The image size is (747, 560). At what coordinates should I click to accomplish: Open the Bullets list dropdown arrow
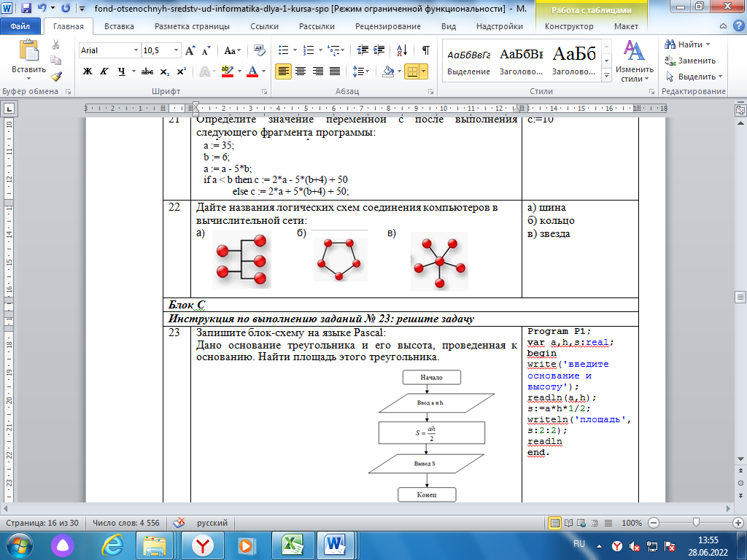click(295, 50)
